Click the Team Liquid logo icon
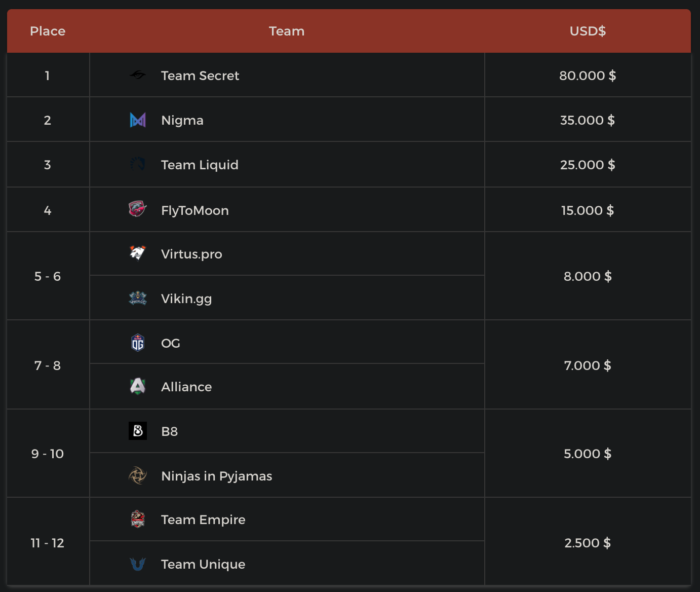The width and height of the screenshot is (700, 592). (137, 164)
